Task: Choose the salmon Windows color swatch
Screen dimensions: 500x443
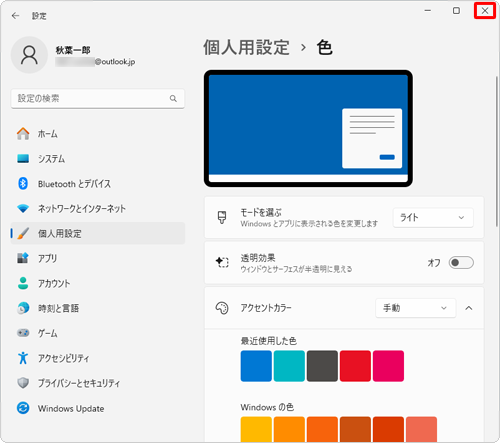Action: (x=421, y=429)
